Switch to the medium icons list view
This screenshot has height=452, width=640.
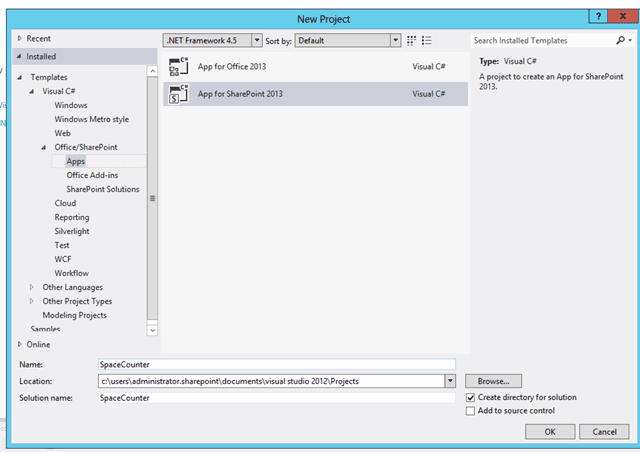[427, 40]
